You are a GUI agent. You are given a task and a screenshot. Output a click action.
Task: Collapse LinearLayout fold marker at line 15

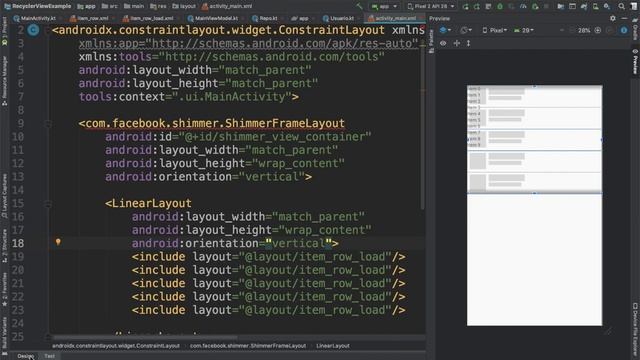tap(48, 203)
